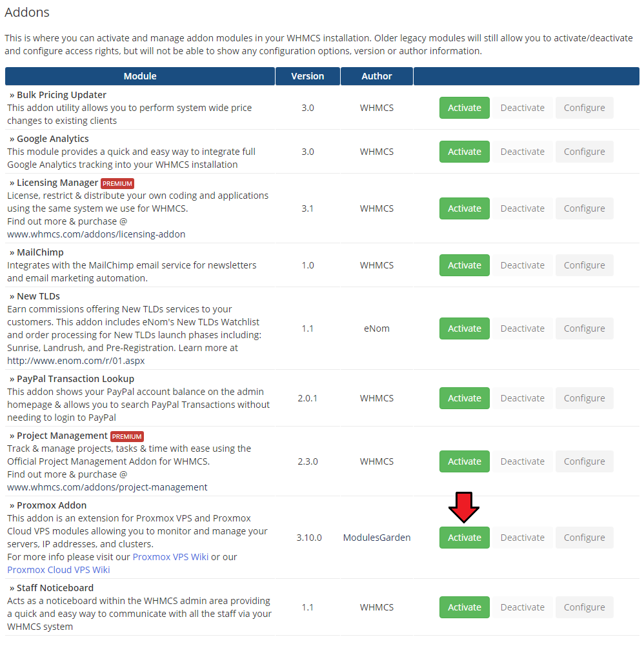The image size is (644, 646).
Task: Click Deactivate for Google Analytics
Action: (x=522, y=152)
